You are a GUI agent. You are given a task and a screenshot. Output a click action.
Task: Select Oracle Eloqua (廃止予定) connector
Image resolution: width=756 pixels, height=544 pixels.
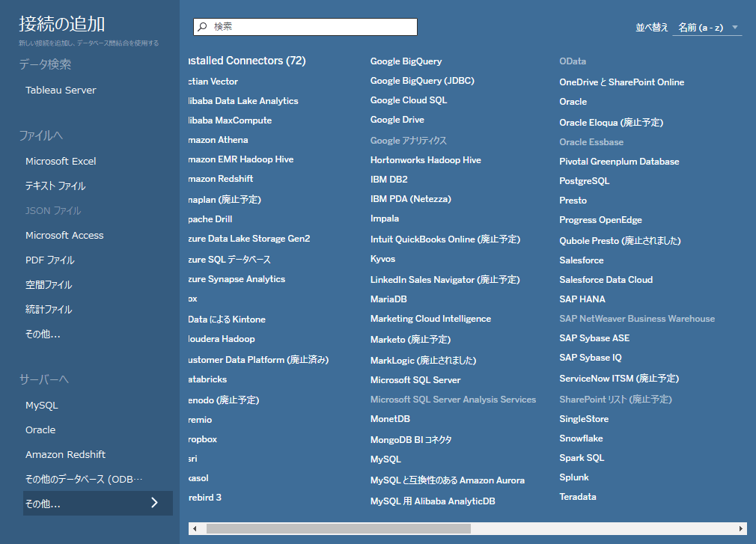(x=612, y=123)
